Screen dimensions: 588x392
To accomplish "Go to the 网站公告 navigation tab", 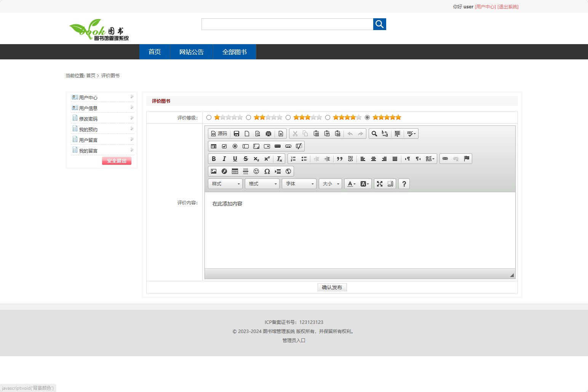I will point(191,52).
